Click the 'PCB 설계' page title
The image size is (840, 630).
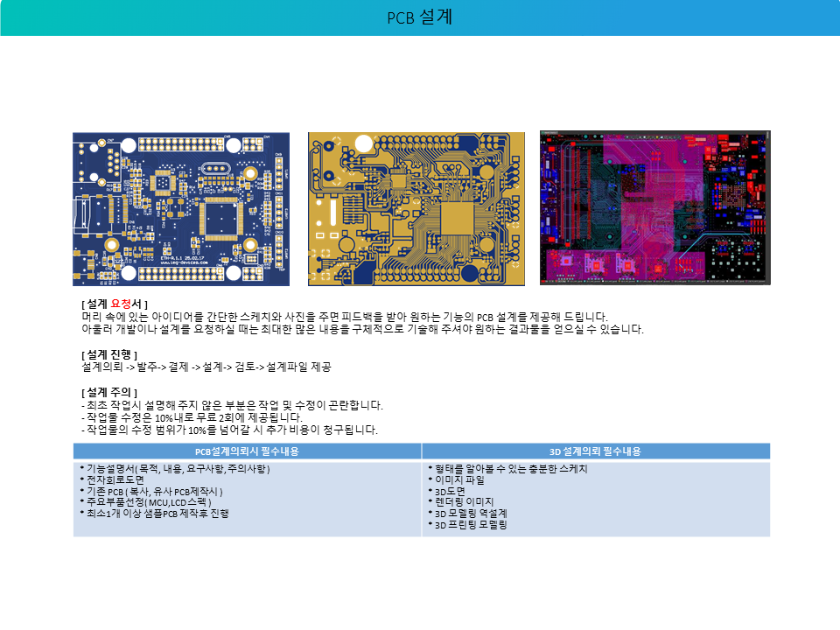point(420,17)
